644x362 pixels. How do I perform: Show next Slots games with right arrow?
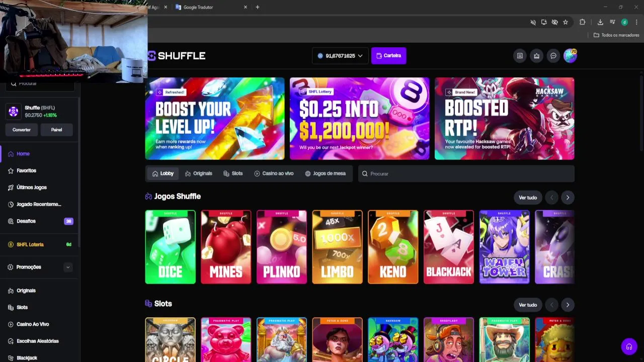568,305
